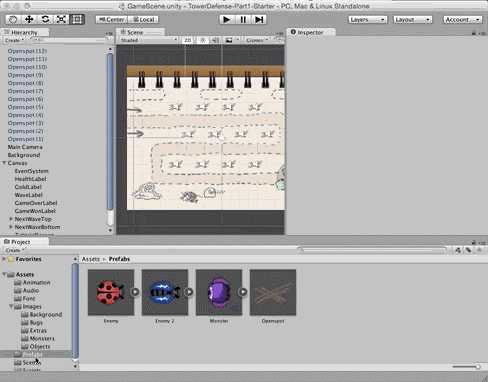Select the Enemy 2 prefab
This screenshot has height=382, width=488.
(x=165, y=292)
